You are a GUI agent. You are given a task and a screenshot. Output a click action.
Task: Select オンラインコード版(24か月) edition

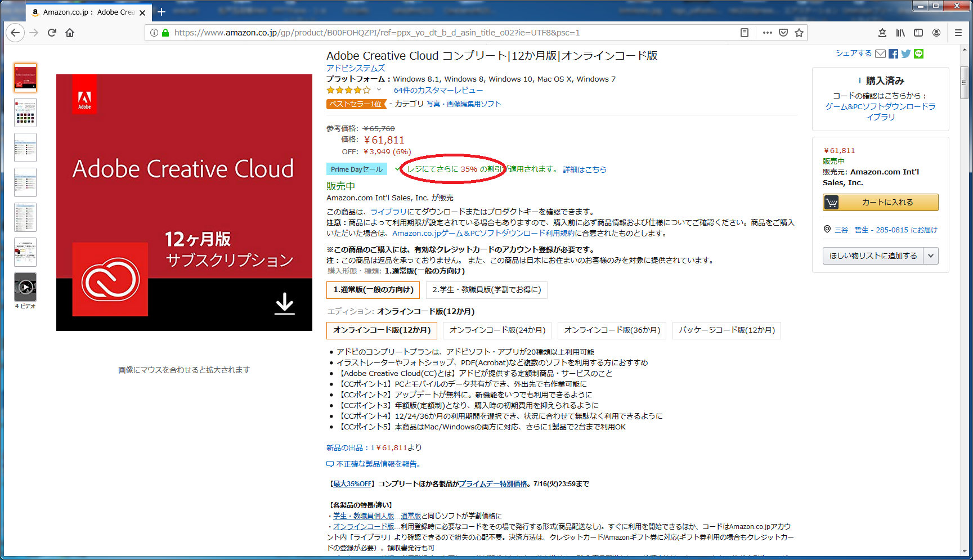point(497,330)
